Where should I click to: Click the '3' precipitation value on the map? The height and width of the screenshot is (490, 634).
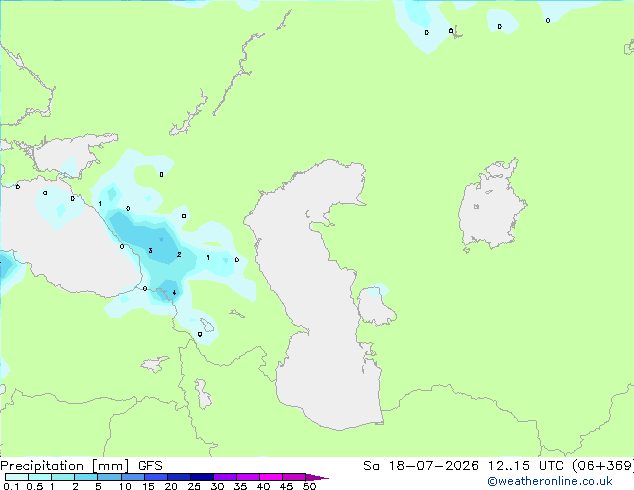coord(150,251)
